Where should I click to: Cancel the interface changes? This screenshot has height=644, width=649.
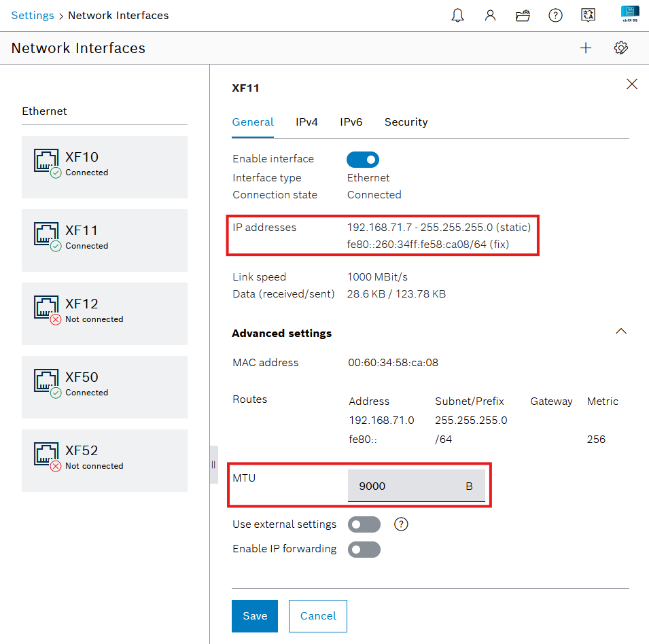coord(318,616)
